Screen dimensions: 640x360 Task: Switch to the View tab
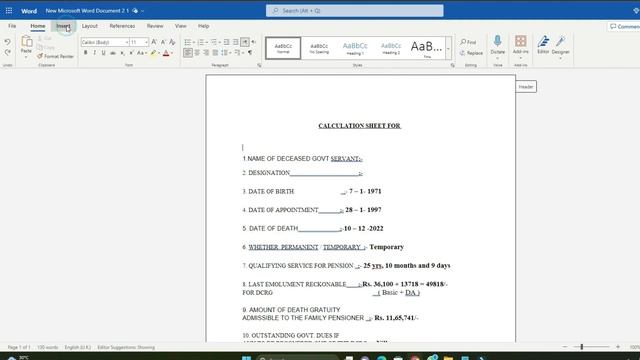coord(180,26)
